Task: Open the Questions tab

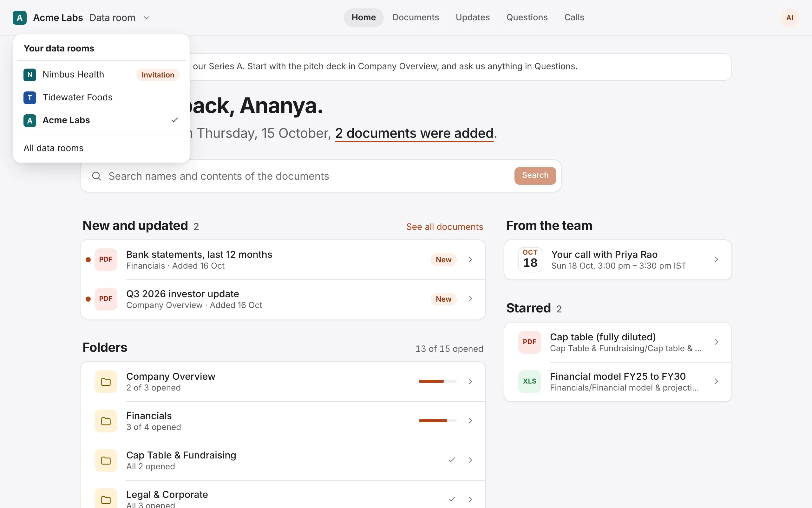Action: (x=527, y=17)
